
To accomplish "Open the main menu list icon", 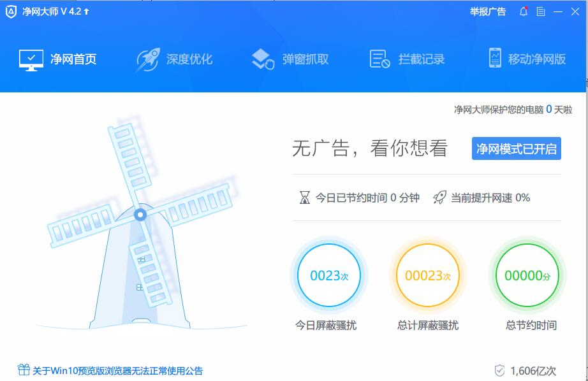I will pos(541,11).
